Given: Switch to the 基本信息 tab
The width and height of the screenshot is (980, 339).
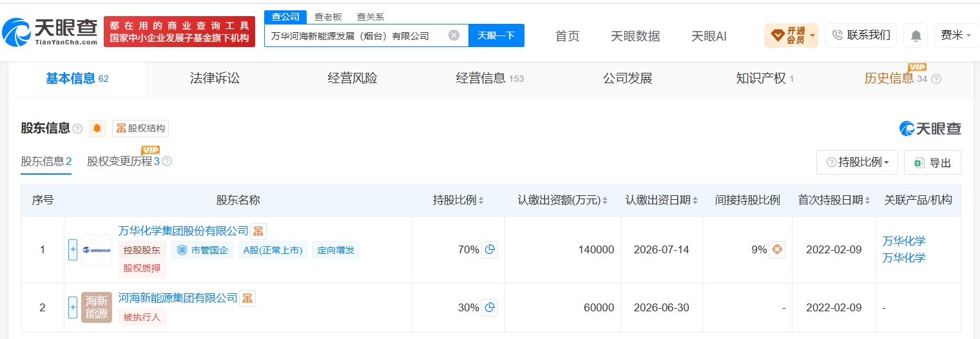Looking at the screenshot, I should (77, 79).
